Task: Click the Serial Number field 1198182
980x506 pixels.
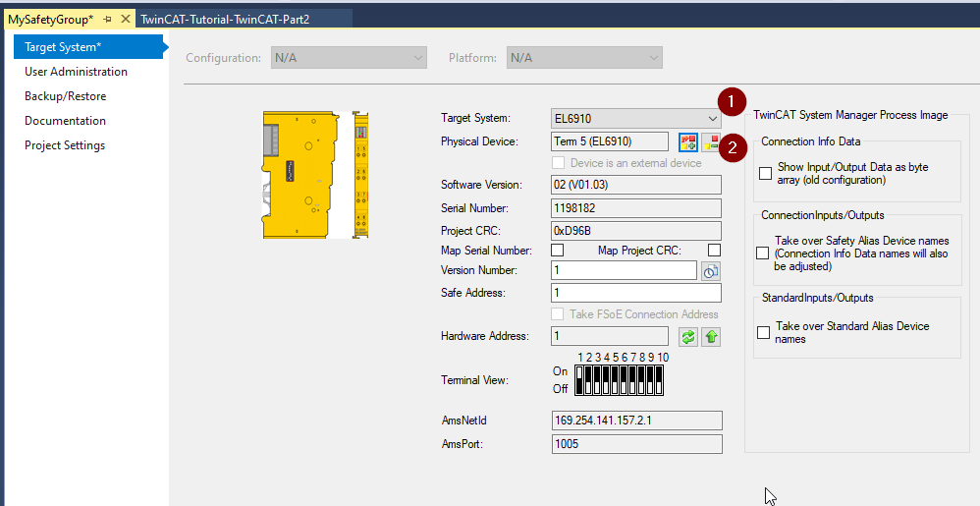Action: point(636,207)
